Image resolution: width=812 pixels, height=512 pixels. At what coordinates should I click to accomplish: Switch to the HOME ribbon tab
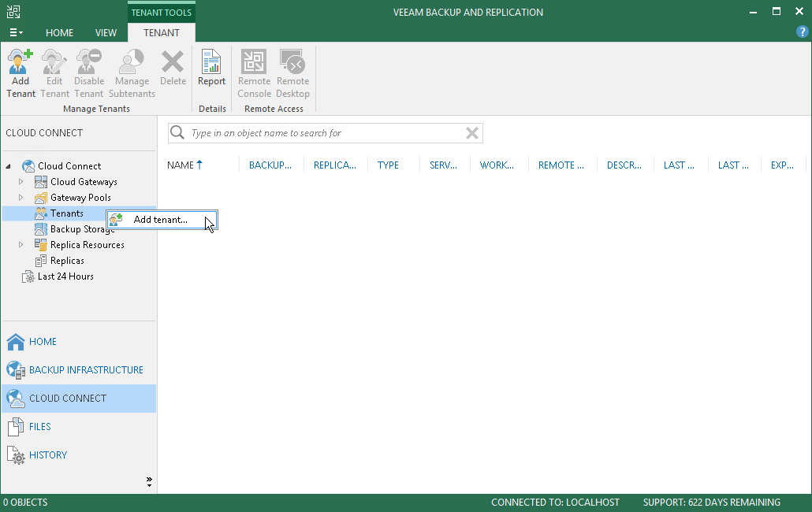60,32
